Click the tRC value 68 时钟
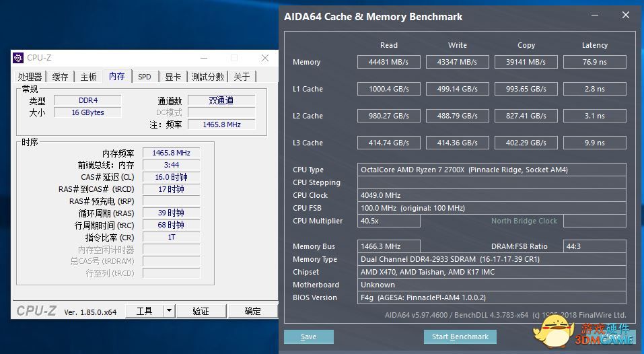The height and width of the screenshot is (354, 644). click(172, 225)
